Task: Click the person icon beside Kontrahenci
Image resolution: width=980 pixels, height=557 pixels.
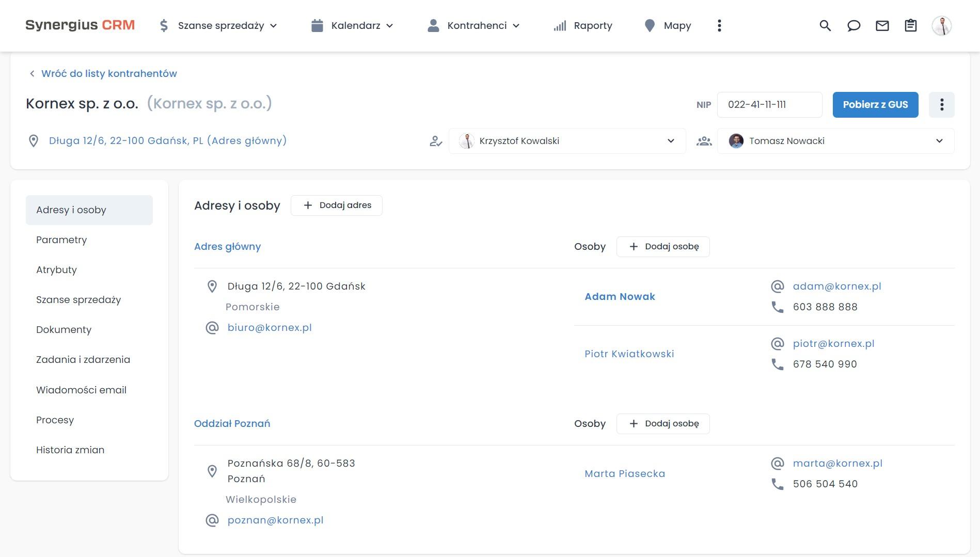Action: 433,26
